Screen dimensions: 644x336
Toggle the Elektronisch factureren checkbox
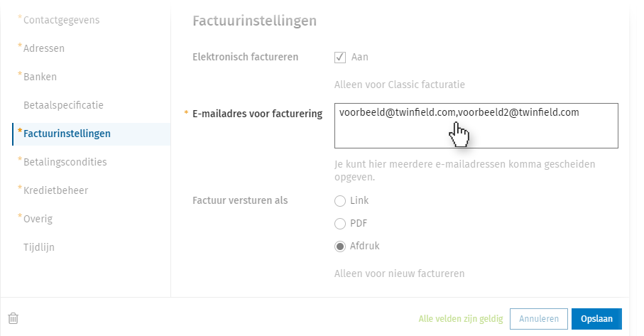pos(340,57)
